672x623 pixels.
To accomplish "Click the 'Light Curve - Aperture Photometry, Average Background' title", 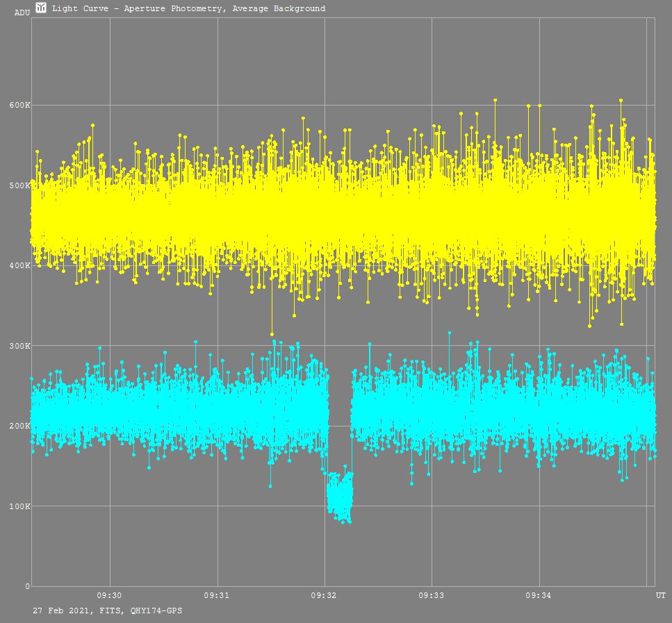I will 188,8.
